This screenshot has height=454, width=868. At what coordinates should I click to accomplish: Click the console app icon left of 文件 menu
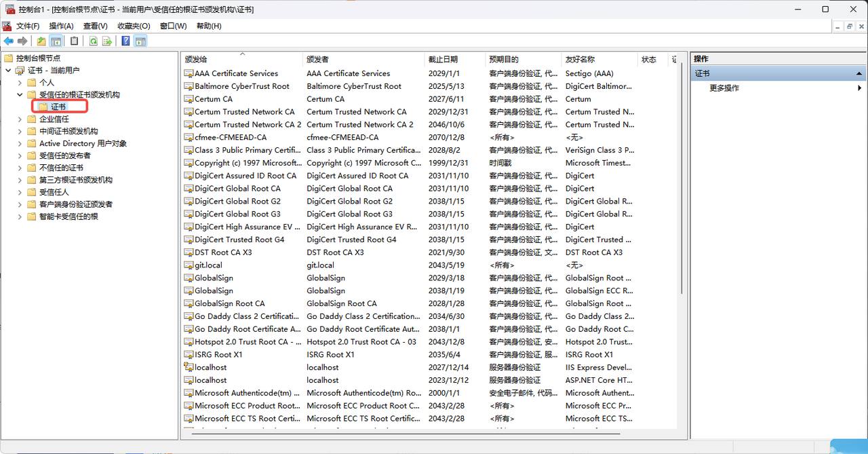pos(7,26)
